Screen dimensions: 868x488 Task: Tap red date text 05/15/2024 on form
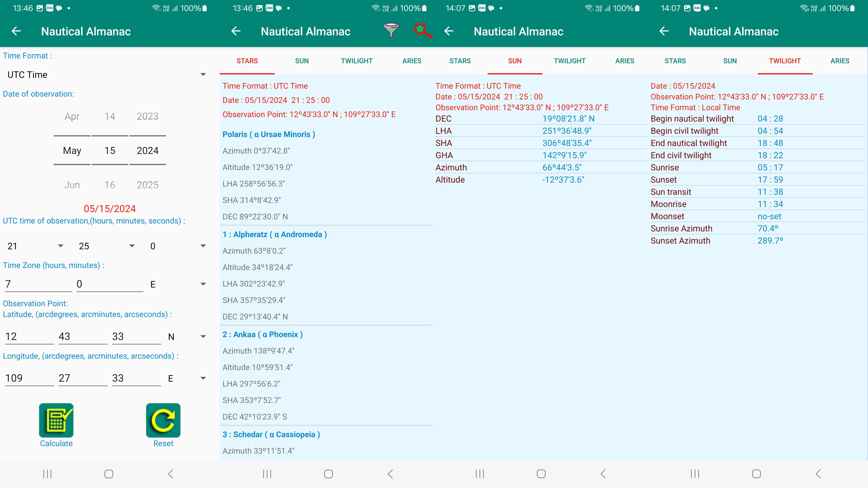tap(110, 209)
